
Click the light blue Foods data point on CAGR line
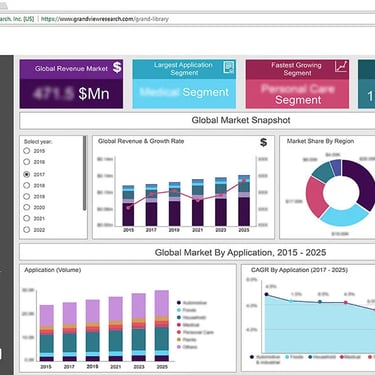coord(291,301)
